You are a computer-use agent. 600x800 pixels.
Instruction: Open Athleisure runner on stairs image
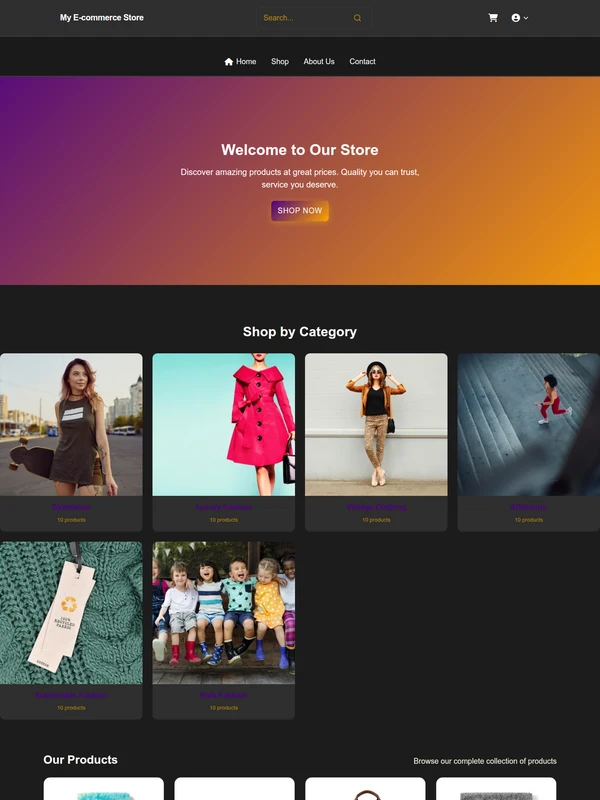coord(529,424)
